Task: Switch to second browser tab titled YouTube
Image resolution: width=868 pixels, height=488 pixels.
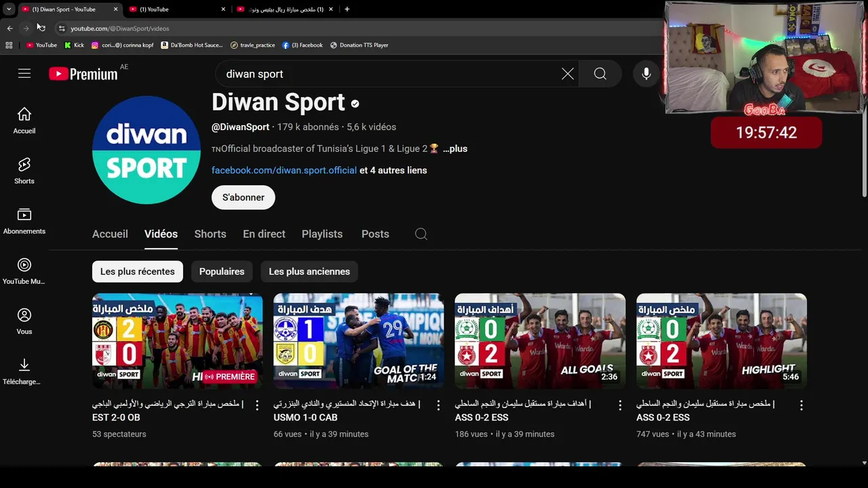Action: point(178,9)
